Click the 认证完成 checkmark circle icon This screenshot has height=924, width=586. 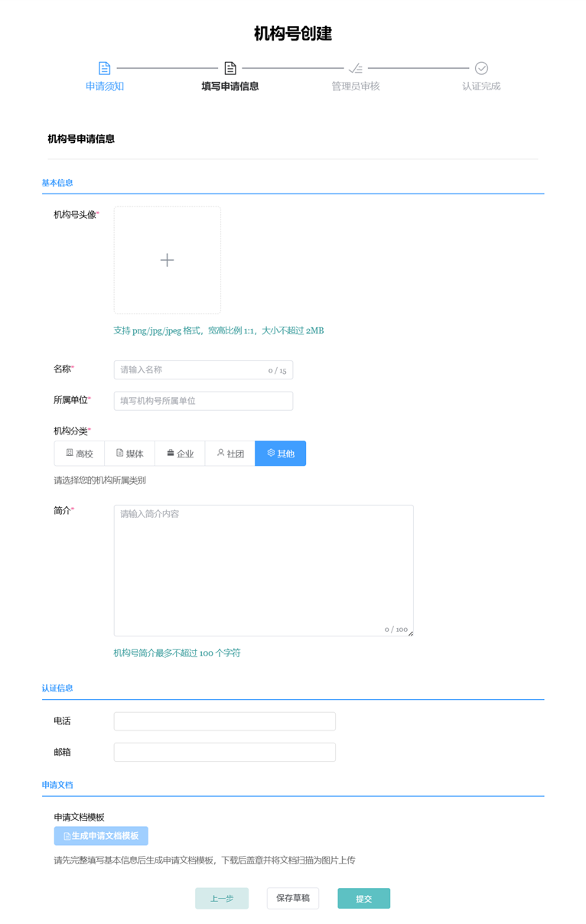(x=481, y=68)
